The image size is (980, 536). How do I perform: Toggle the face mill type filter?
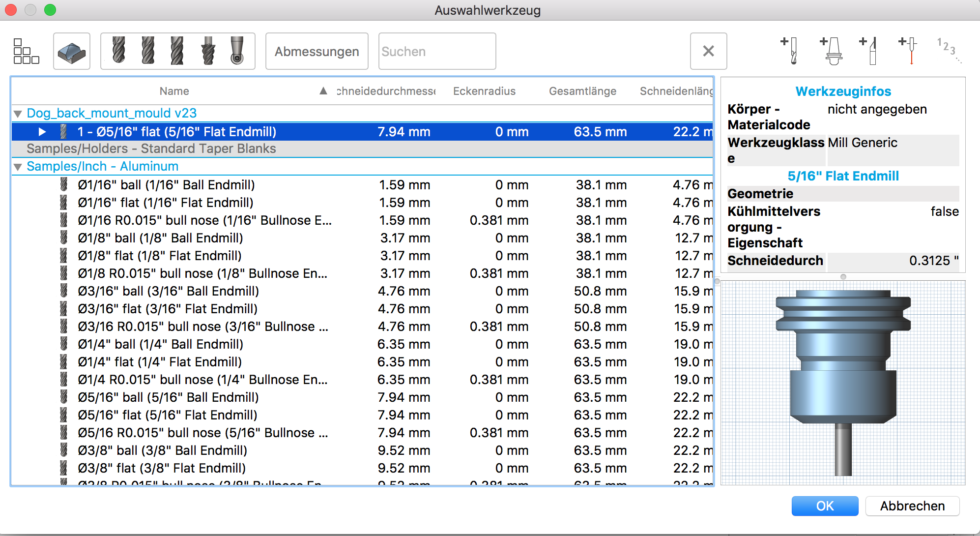208,51
